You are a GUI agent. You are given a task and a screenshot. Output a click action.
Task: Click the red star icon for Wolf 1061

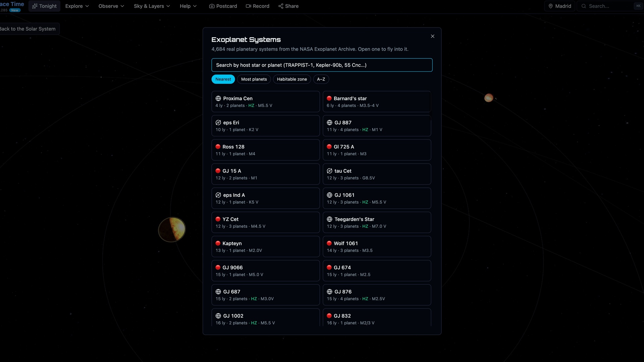(x=329, y=243)
